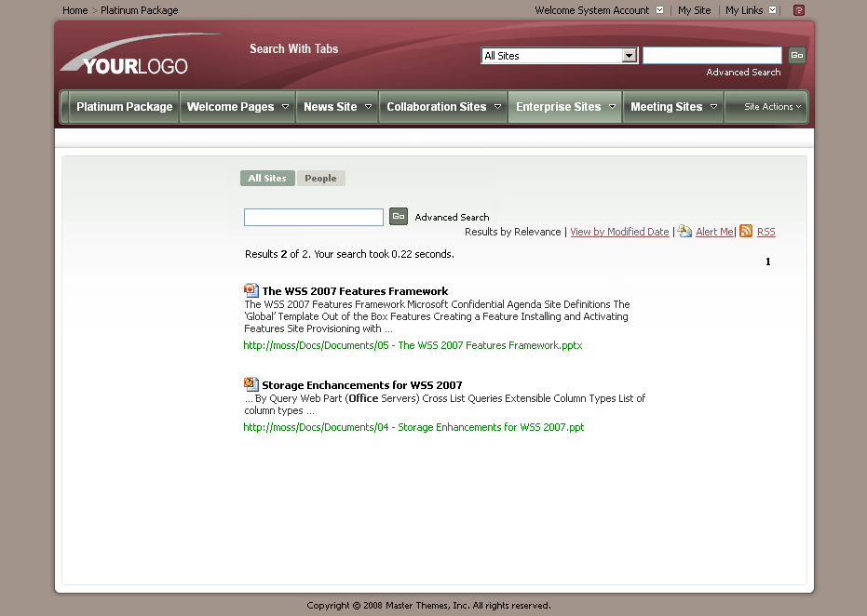Open the PowerPoint icon for WSS 2007 Features Framework
Viewport: 867px width, 616px height.
(x=251, y=290)
